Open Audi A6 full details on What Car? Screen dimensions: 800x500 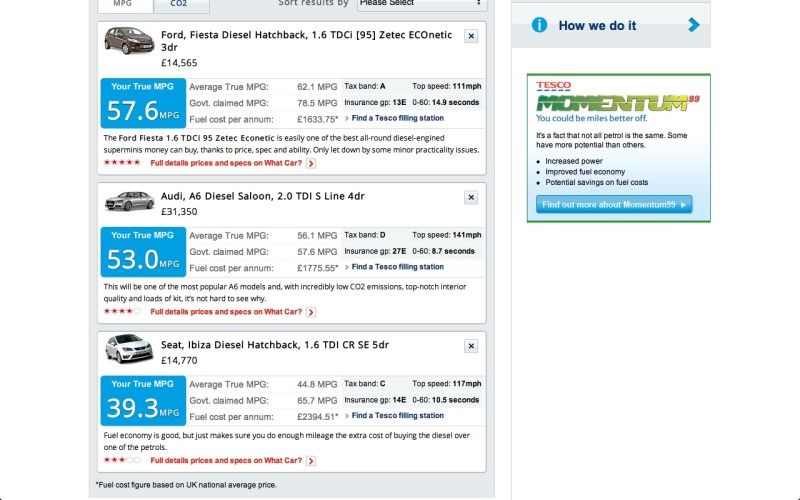(226, 312)
